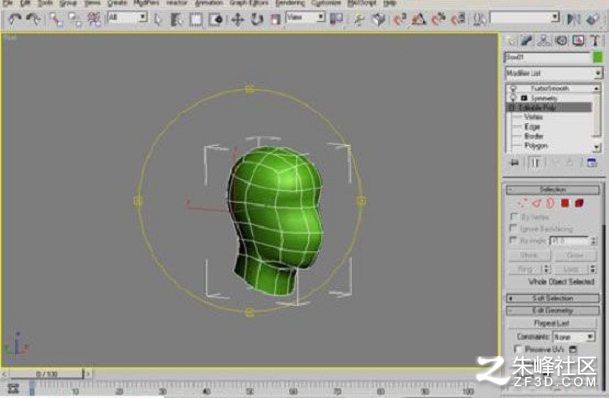This screenshot has width=609, height=398.
Task: Toggle TurboSmooth modifier lightbulb
Action: (513, 89)
